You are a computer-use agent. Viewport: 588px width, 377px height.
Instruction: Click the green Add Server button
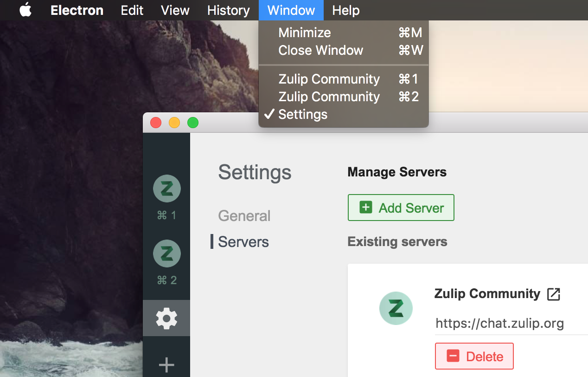tap(401, 208)
